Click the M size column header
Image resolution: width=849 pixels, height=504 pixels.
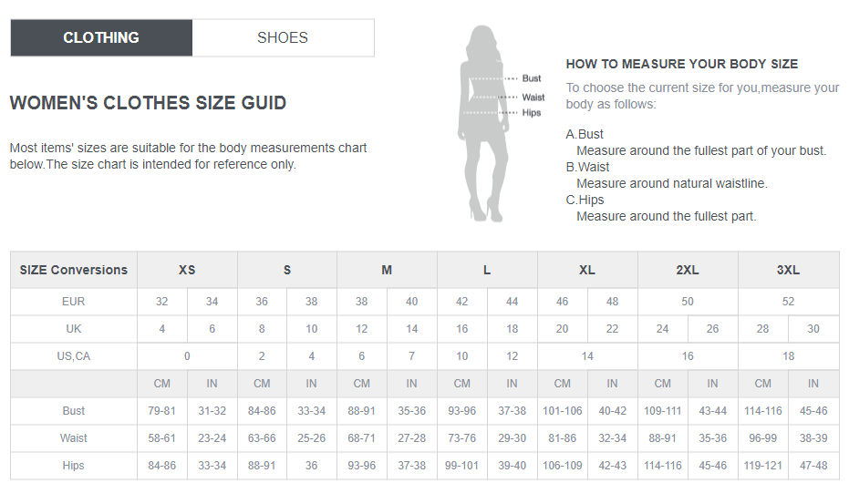point(387,270)
